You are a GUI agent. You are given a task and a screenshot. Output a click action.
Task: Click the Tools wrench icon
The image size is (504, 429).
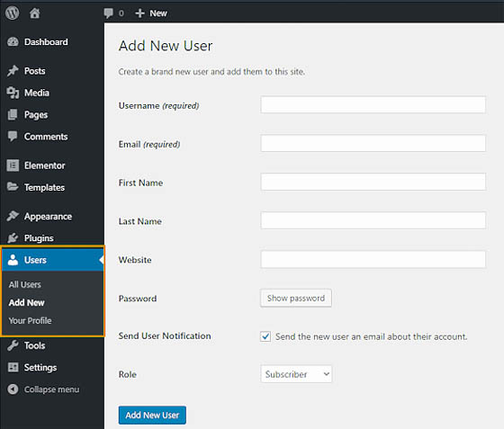pyautogui.click(x=13, y=345)
